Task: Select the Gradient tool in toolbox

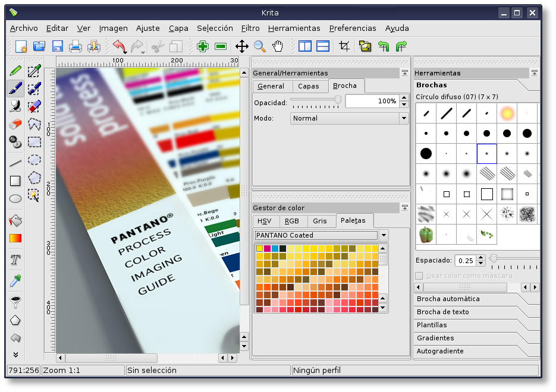Action: click(15, 238)
